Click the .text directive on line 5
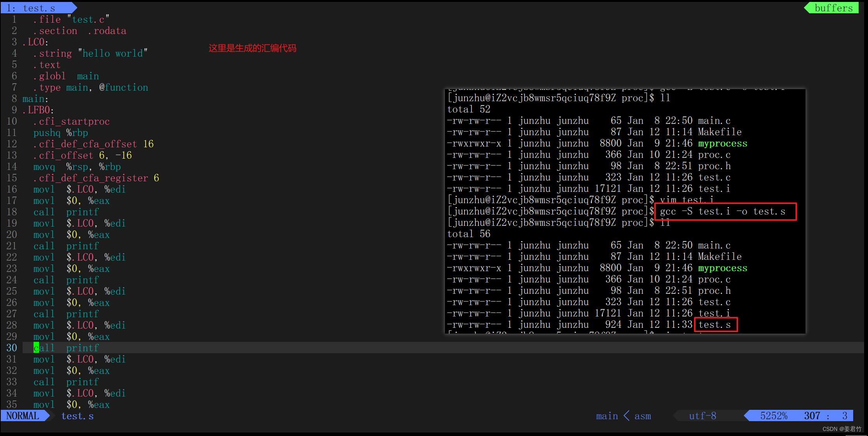Screen dimensions: 868x436 tap(47, 64)
